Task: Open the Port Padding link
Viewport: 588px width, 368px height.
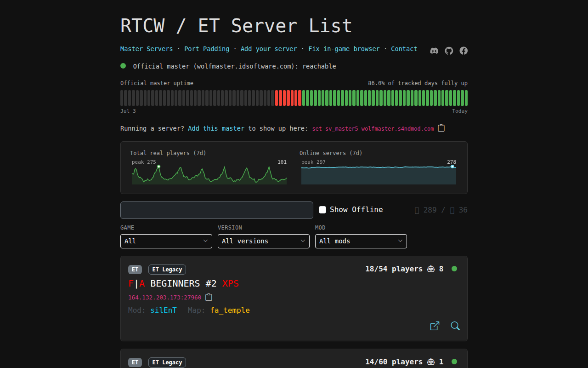Action: coord(207,49)
